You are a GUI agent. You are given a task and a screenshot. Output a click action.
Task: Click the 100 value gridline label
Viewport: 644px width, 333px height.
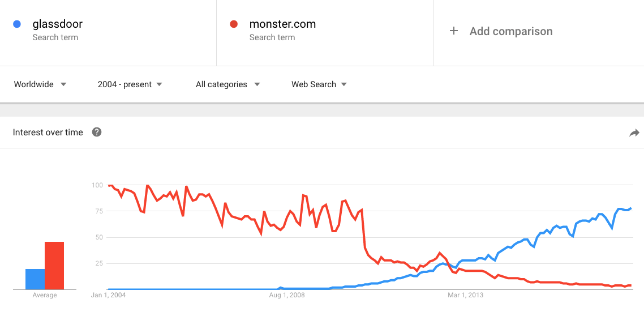coord(97,185)
